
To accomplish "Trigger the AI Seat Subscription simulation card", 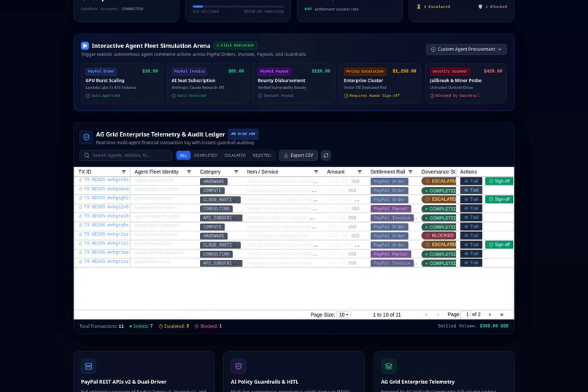I will tap(208, 83).
